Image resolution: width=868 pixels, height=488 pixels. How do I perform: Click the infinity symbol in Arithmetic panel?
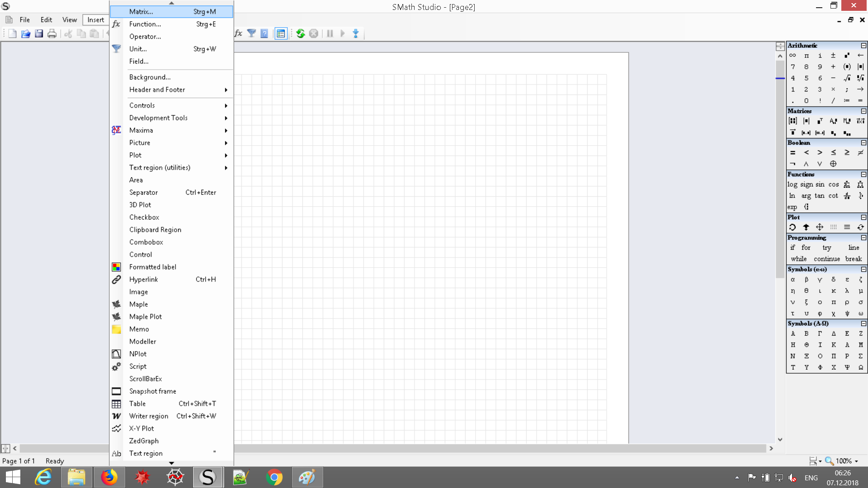[793, 55]
